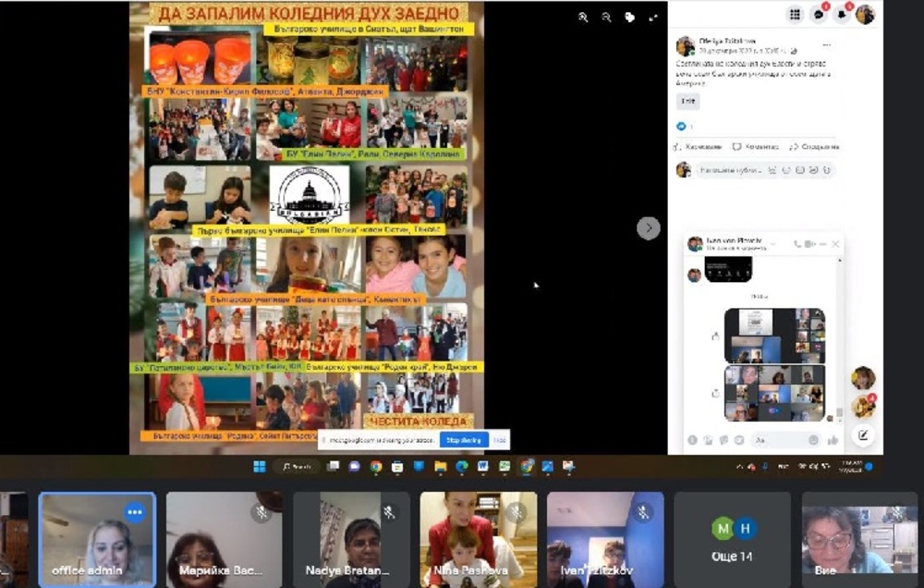The width and height of the screenshot is (924, 588).
Task: Open chat head with red notification badge
Action: pos(863,407)
